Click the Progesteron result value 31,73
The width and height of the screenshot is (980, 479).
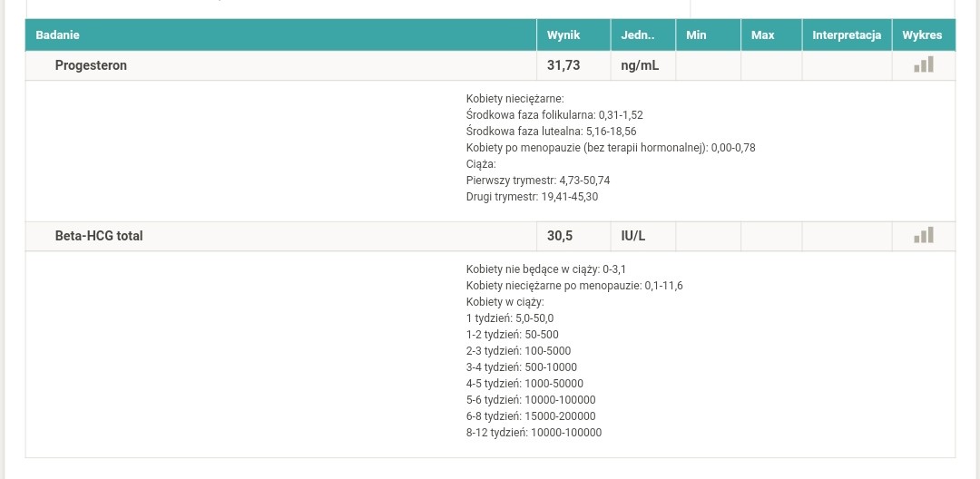[x=563, y=66]
